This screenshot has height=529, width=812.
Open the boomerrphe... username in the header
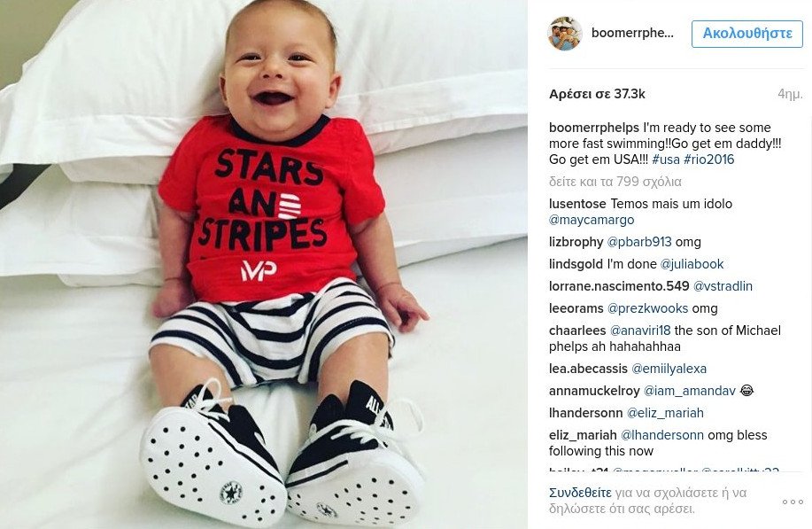[632, 33]
